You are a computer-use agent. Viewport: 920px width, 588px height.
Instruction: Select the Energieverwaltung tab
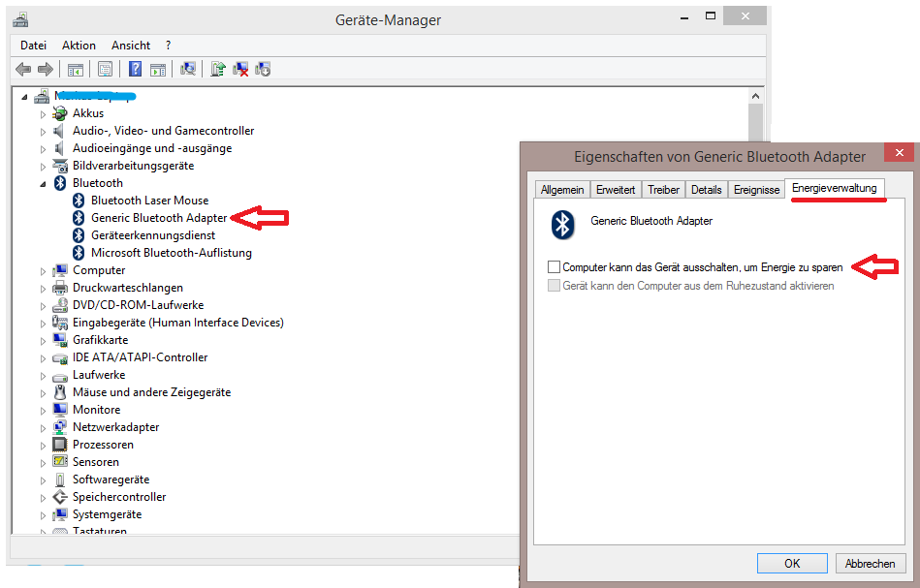[x=835, y=188]
